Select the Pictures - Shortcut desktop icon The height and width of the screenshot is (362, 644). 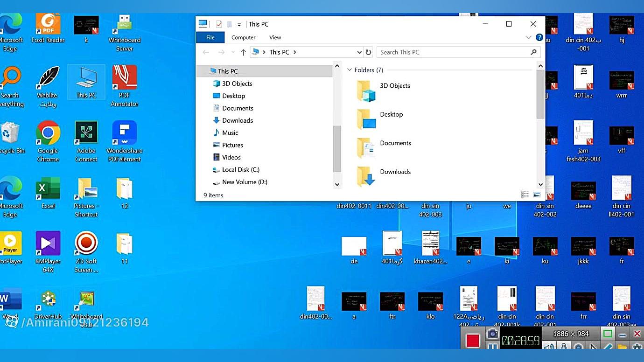click(x=86, y=197)
